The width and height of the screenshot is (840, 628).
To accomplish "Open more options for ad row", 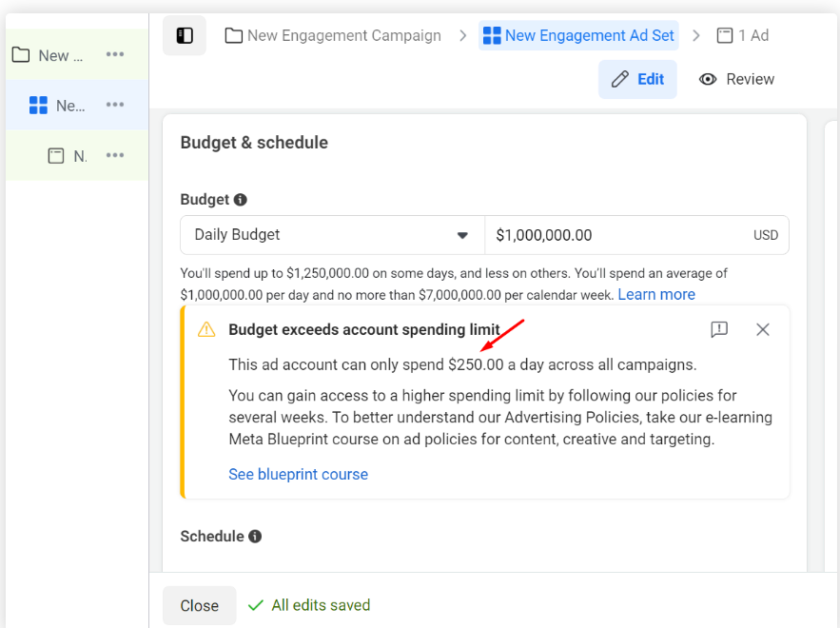I will (x=115, y=155).
